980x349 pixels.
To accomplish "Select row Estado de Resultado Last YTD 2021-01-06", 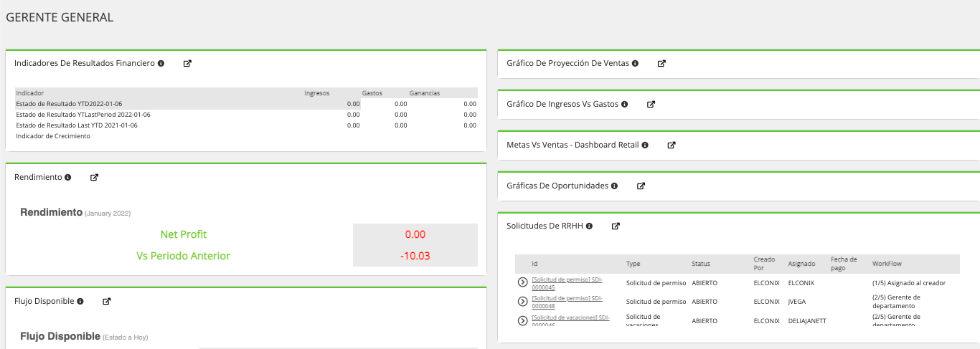I will 246,125.
